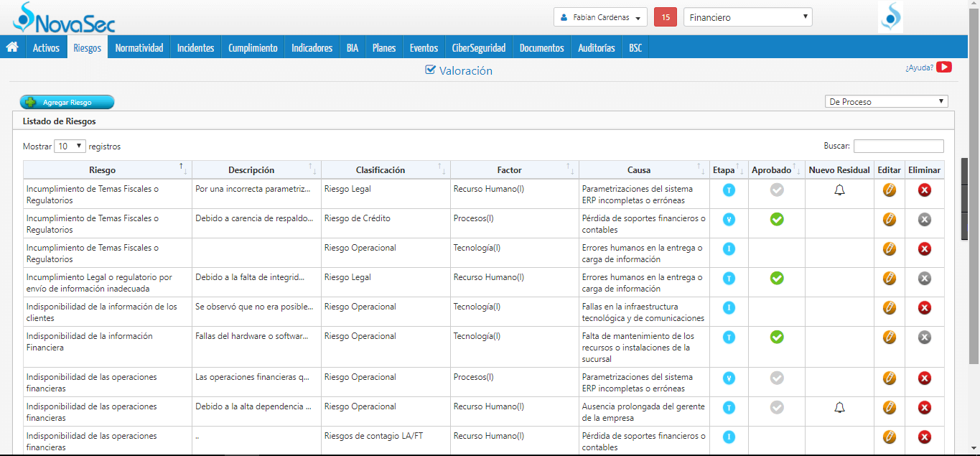This screenshot has width=980, height=456.
Task: Click the ¿Ayuda? link
Action: [x=919, y=68]
